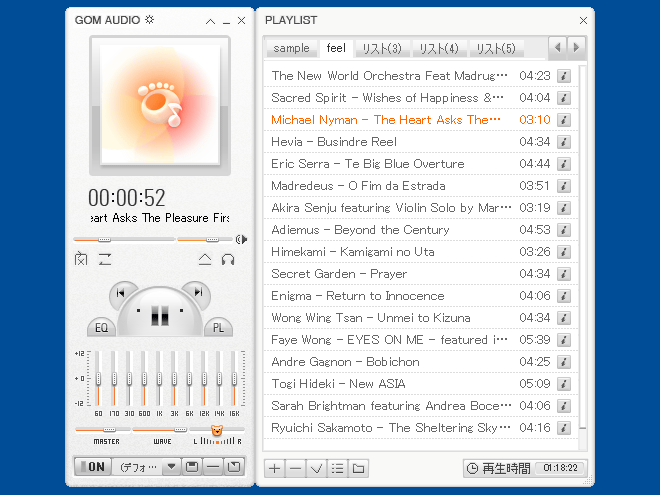Open the リスト(3) tab
Screen dimensions: 660x495
pyautogui.click(x=382, y=48)
